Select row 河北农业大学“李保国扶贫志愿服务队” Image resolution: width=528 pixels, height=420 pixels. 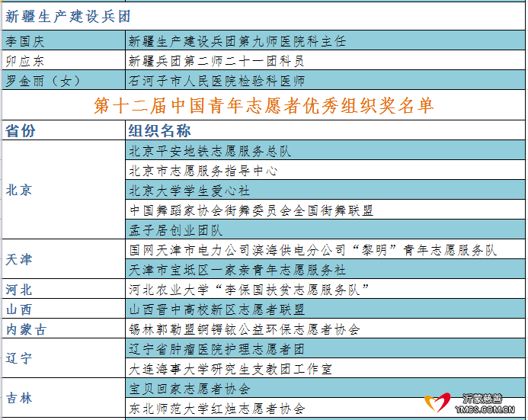tap(325, 289)
